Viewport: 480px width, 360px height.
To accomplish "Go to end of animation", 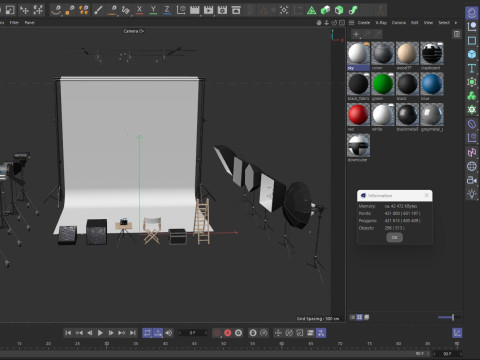I will (x=133, y=333).
